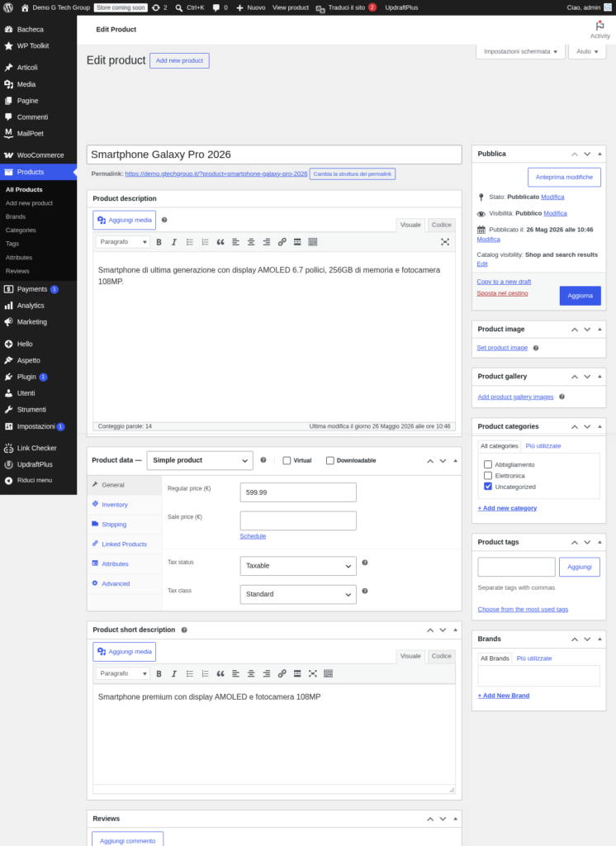This screenshot has width=616, height=846.
Task: Click Aggiungi media above product description
Action: (x=124, y=220)
